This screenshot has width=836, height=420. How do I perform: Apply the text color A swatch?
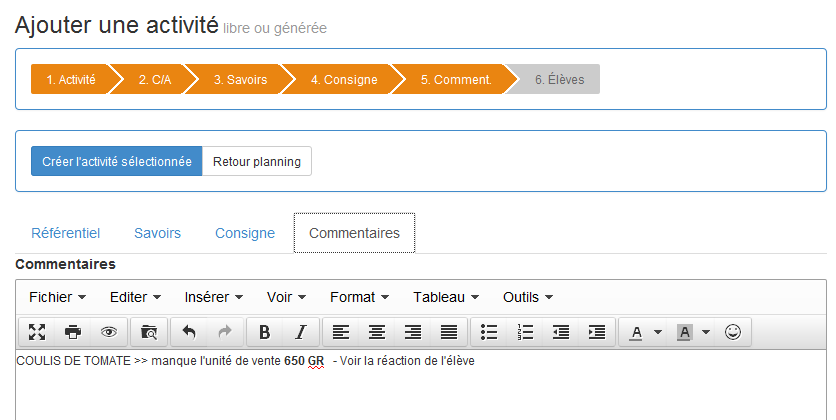point(636,332)
